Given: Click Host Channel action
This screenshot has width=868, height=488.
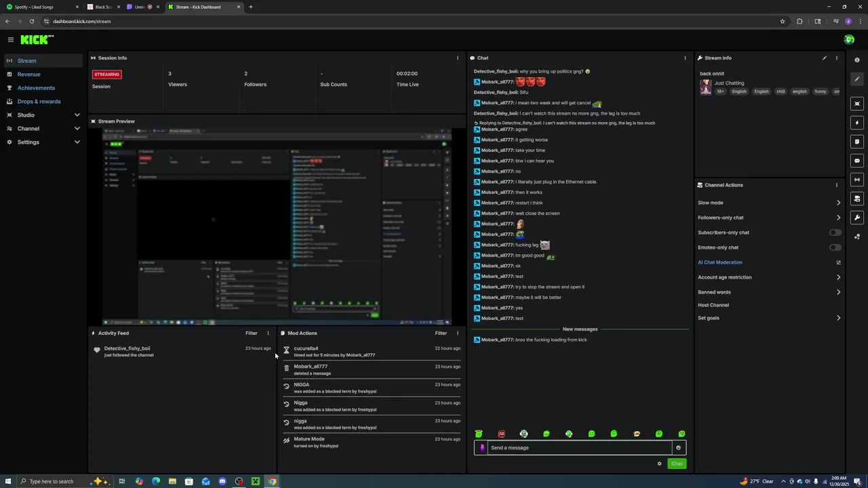Looking at the screenshot, I should coord(713,305).
